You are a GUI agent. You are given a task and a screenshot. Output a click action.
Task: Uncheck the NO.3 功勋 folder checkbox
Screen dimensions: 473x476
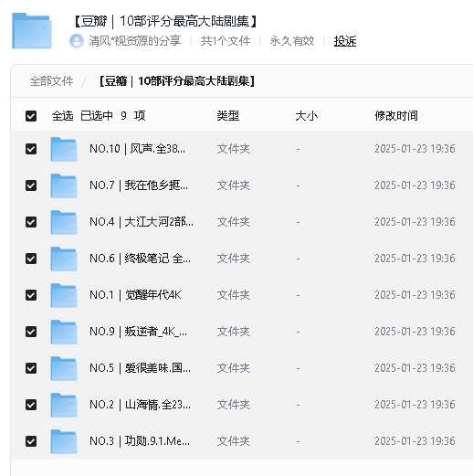[31, 441]
